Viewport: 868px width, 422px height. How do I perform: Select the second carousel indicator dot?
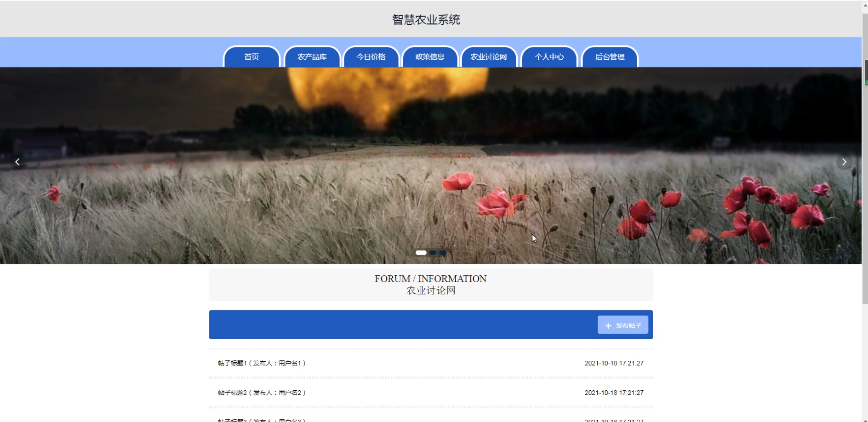[433, 252]
